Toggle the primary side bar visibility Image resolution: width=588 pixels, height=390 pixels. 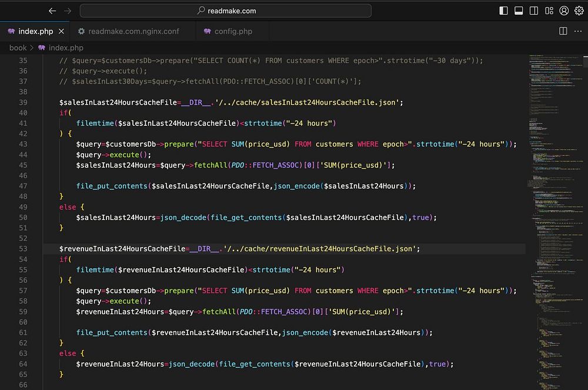pyautogui.click(x=503, y=11)
